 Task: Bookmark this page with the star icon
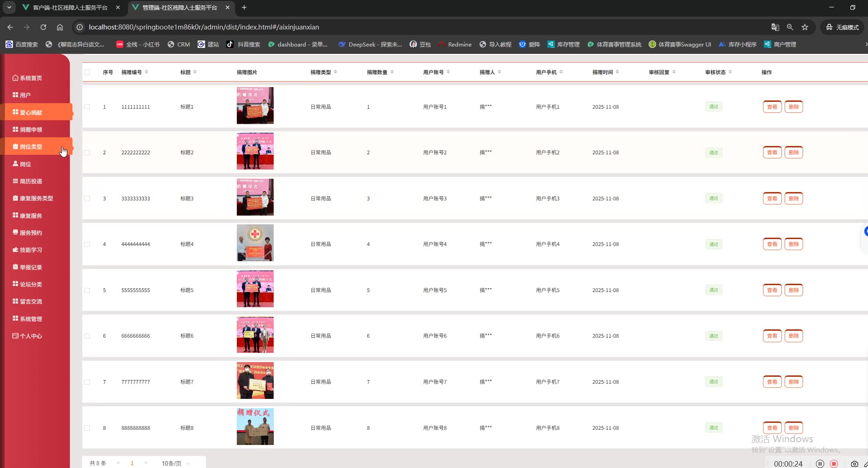(x=805, y=27)
